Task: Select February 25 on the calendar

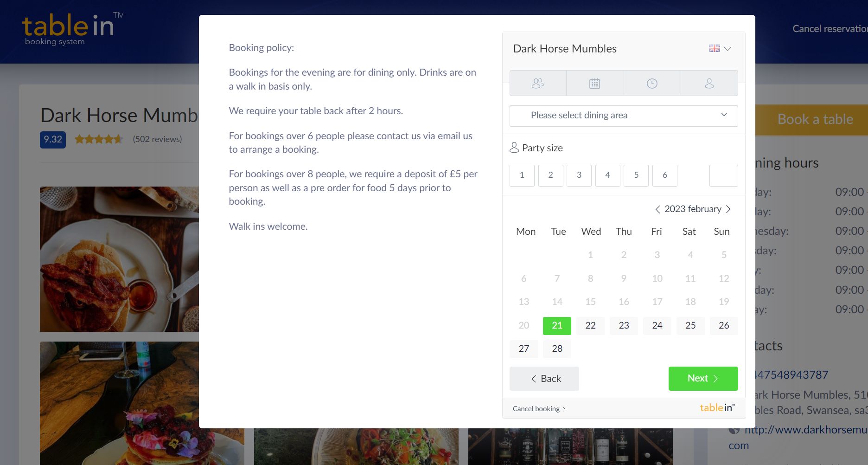Action: (x=690, y=325)
